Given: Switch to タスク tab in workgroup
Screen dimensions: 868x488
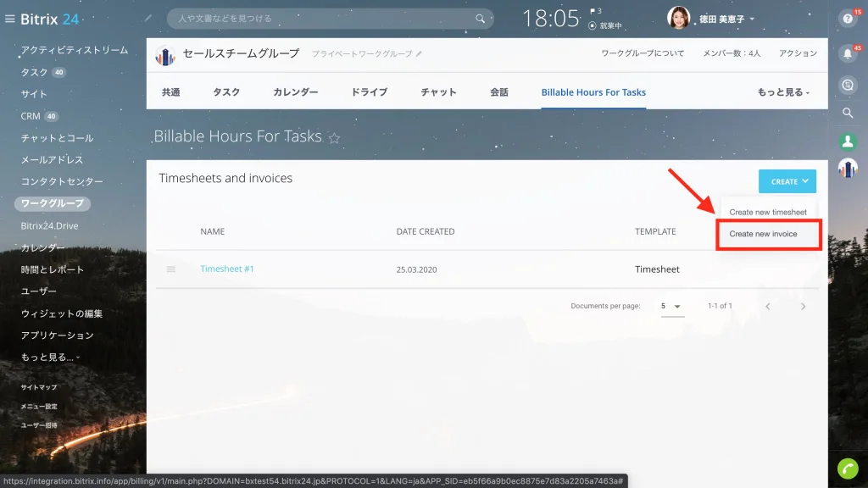Looking at the screenshot, I should (x=226, y=92).
